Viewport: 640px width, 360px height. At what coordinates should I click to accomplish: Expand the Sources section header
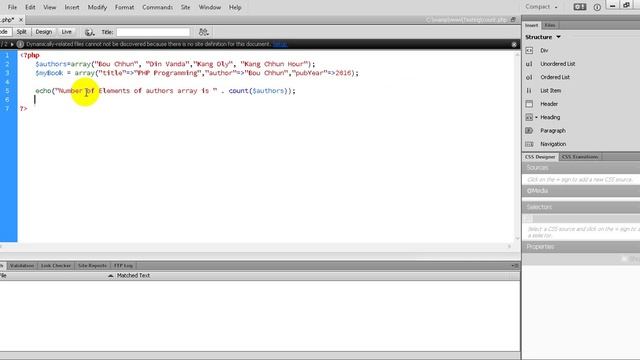click(x=581, y=168)
